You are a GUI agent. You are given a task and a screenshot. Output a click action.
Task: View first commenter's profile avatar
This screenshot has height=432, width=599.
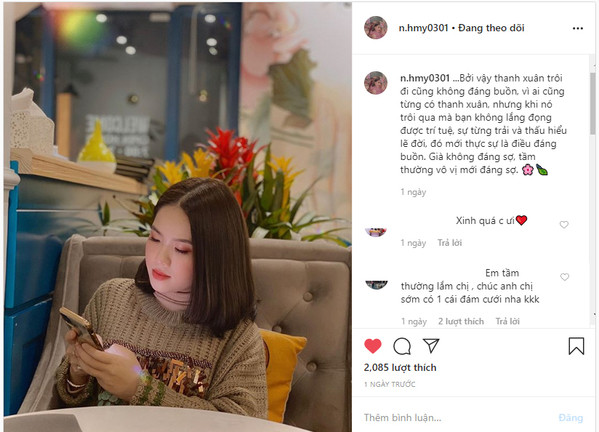click(376, 232)
